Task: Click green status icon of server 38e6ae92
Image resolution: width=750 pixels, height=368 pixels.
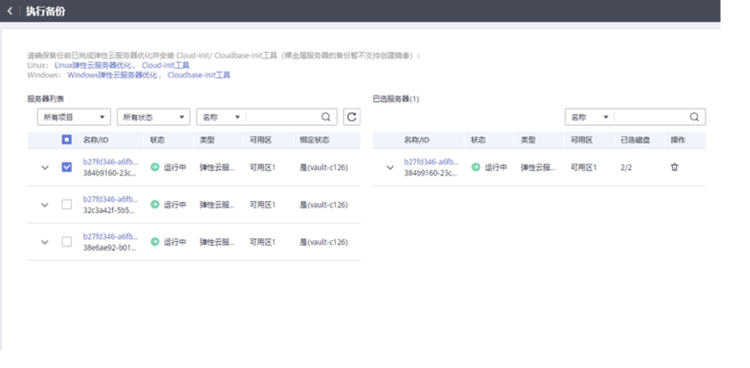Action: tap(154, 242)
